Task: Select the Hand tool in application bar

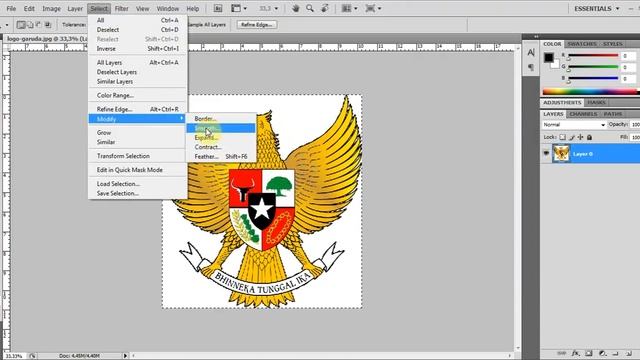Action: pos(296,8)
